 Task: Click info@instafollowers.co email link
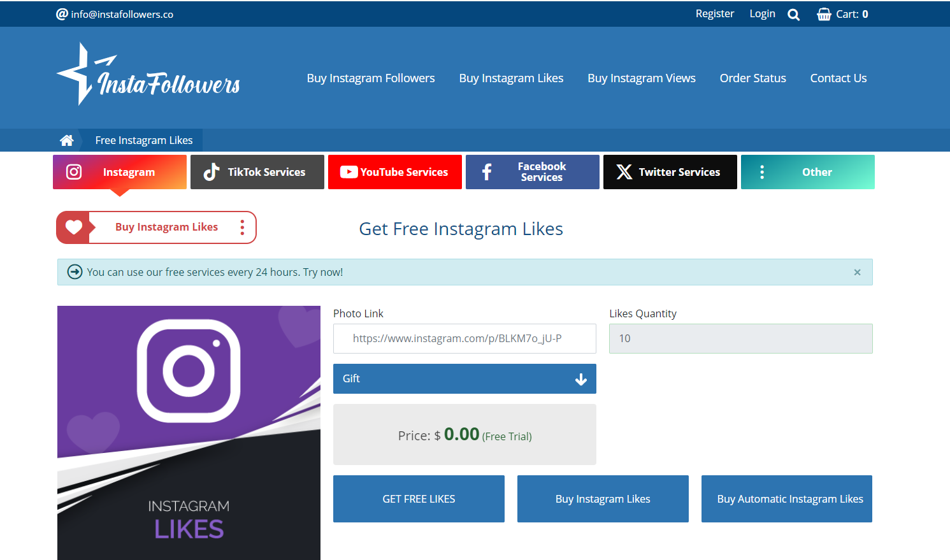122,14
